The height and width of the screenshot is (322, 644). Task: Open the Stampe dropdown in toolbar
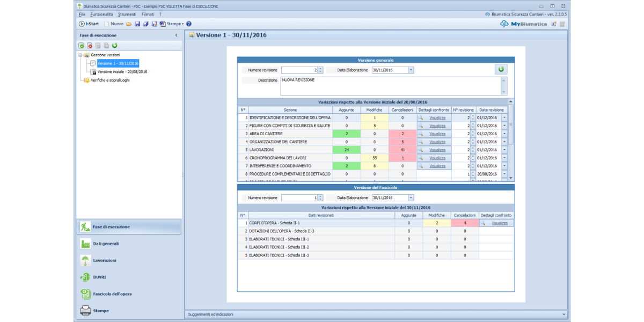click(175, 24)
